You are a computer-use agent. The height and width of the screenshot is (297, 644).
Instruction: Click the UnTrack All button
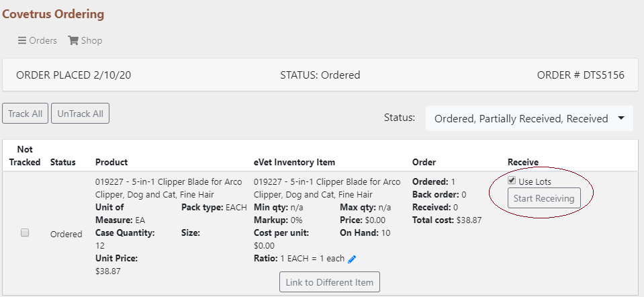(x=80, y=114)
